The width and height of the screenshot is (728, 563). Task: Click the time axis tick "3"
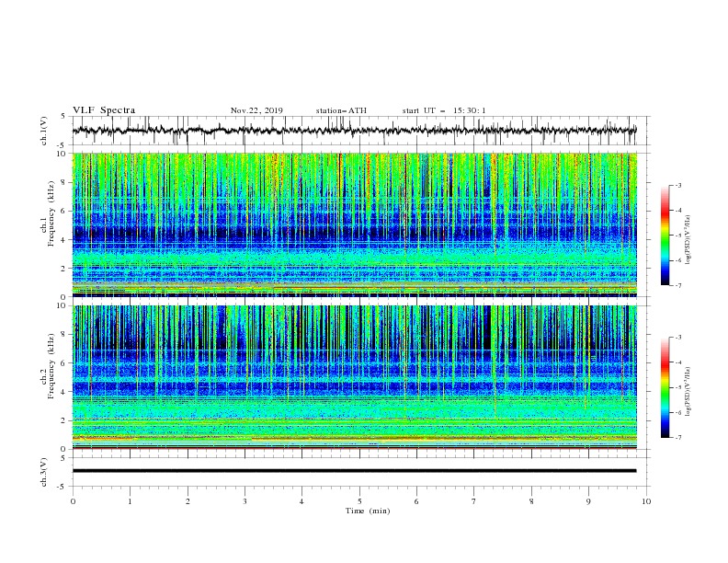245,501
